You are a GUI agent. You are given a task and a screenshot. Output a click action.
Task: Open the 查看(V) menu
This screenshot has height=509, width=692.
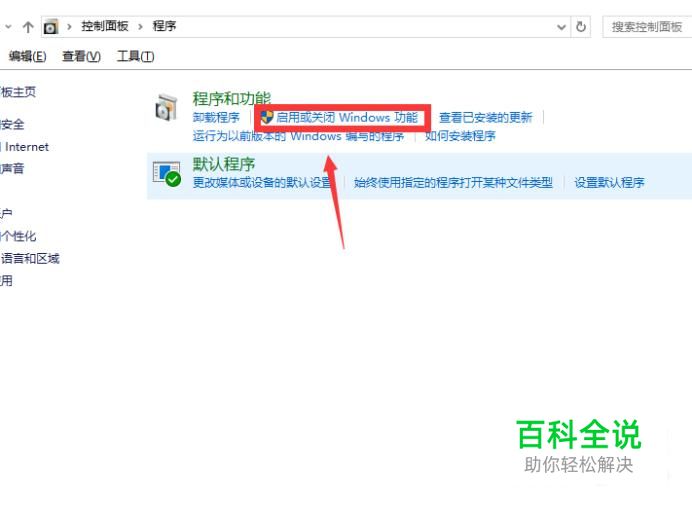(x=81, y=57)
